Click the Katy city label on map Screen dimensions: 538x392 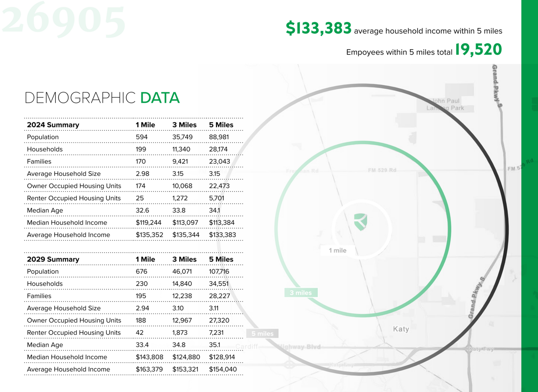401,329
